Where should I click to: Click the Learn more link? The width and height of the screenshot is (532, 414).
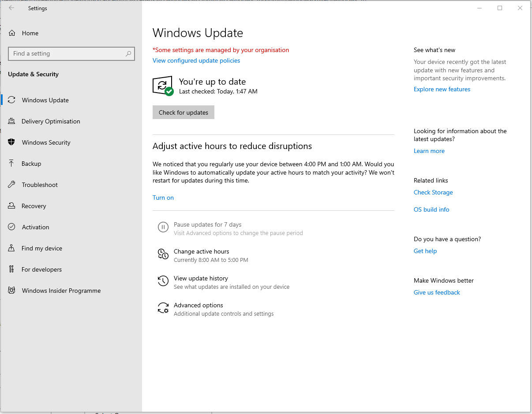click(429, 151)
